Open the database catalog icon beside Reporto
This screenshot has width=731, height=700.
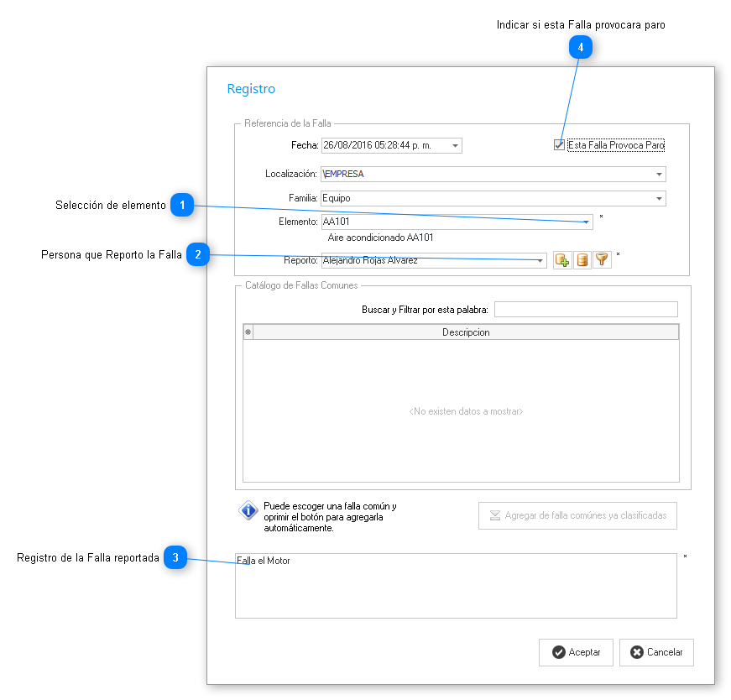coord(582,260)
